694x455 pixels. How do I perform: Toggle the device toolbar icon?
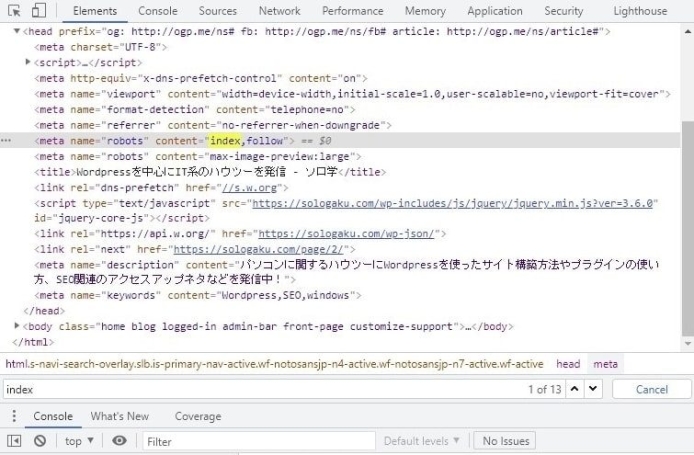tap(39, 11)
